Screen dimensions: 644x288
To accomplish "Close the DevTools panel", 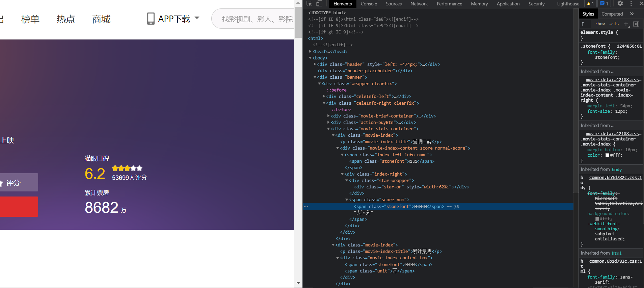I will tap(641, 3).
